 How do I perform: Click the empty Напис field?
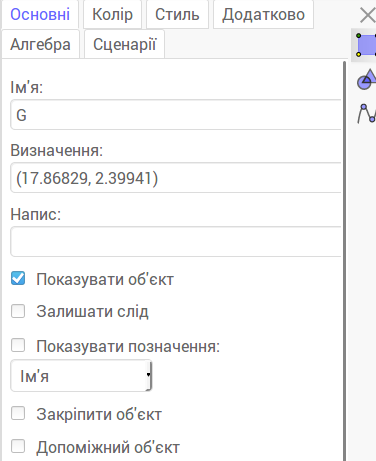[x=176, y=241]
